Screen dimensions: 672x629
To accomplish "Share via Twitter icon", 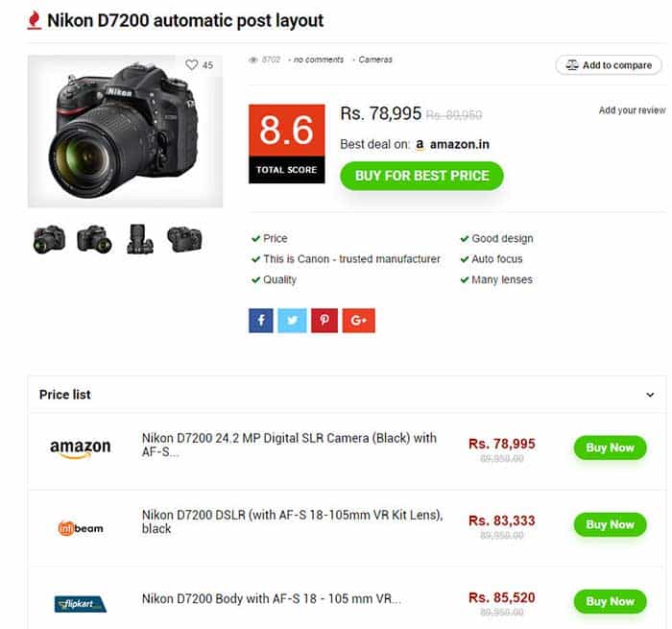I will click(x=292, y=321).
